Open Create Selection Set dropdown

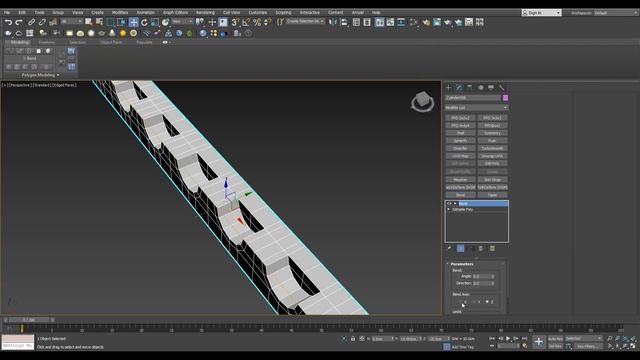305,21
